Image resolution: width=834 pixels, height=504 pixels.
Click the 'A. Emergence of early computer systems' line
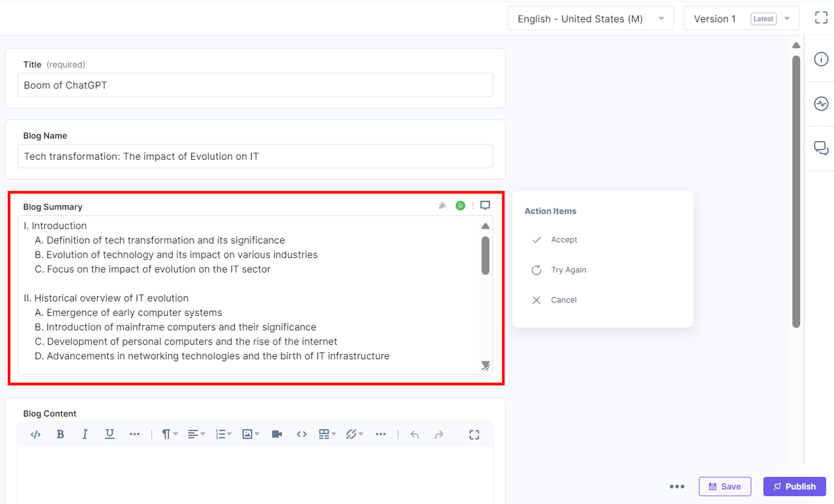point(128,313)
